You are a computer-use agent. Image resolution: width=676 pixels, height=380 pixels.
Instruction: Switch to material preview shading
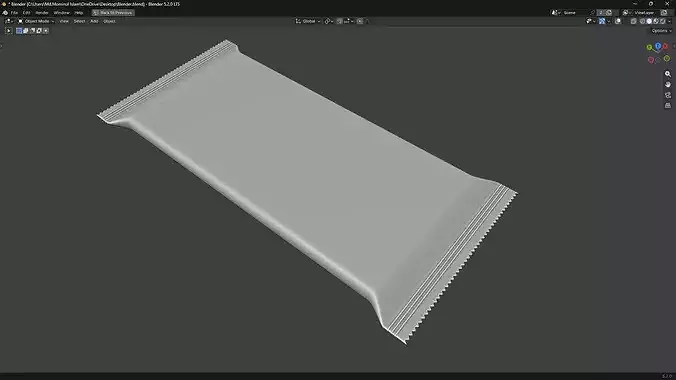(656, 21)
